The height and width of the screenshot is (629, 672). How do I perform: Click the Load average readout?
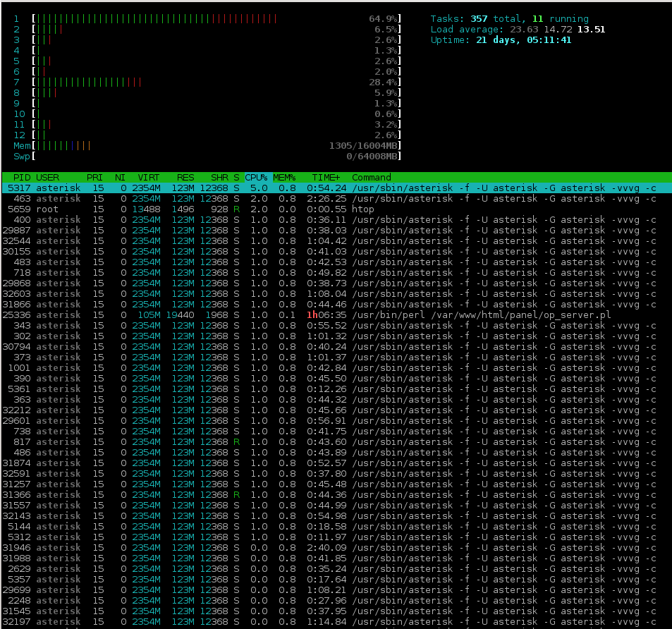(518, 30)
